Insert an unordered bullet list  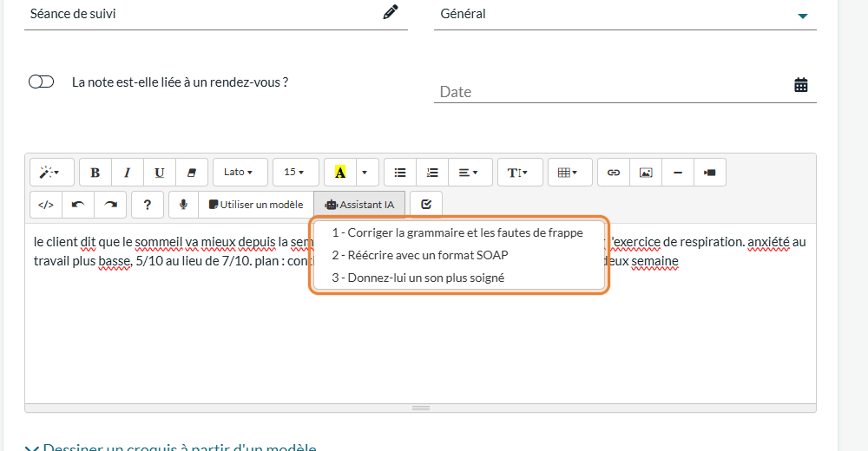[399, 172]
